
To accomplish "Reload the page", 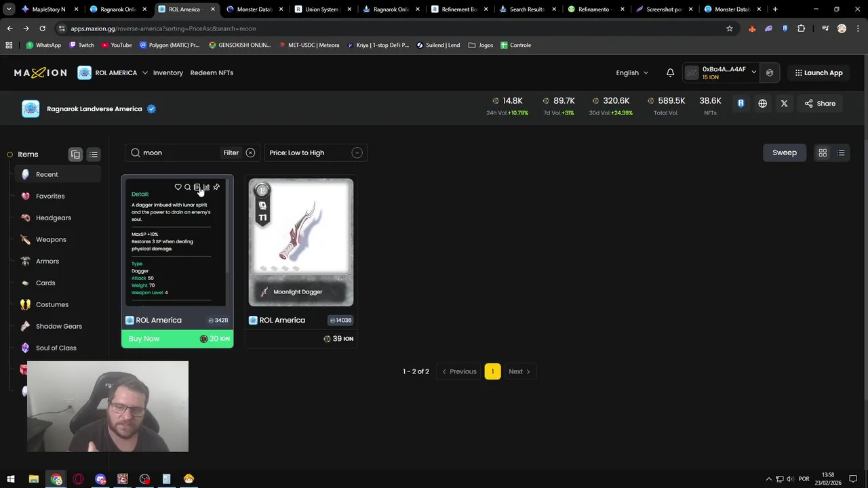I will 42,28.
